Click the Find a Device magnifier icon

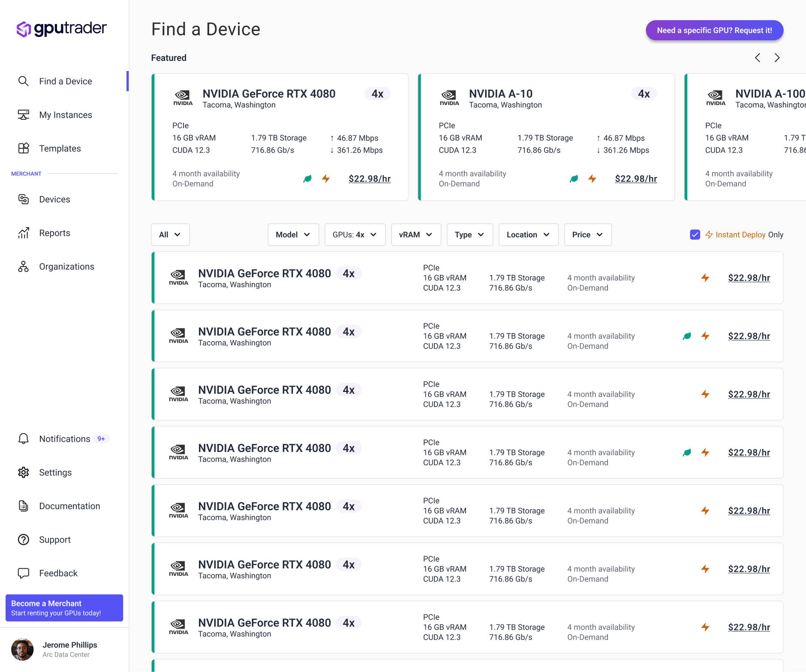coord(24,81)
